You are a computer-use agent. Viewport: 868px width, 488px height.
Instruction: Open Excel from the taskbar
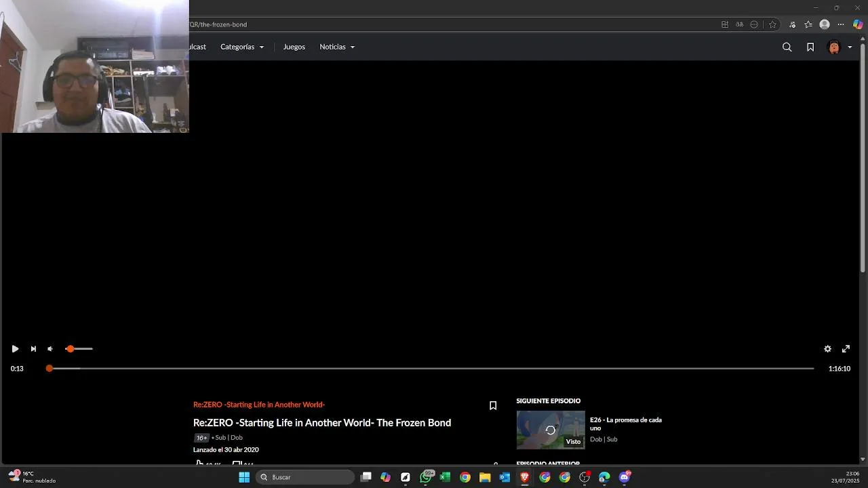(445, 477)
